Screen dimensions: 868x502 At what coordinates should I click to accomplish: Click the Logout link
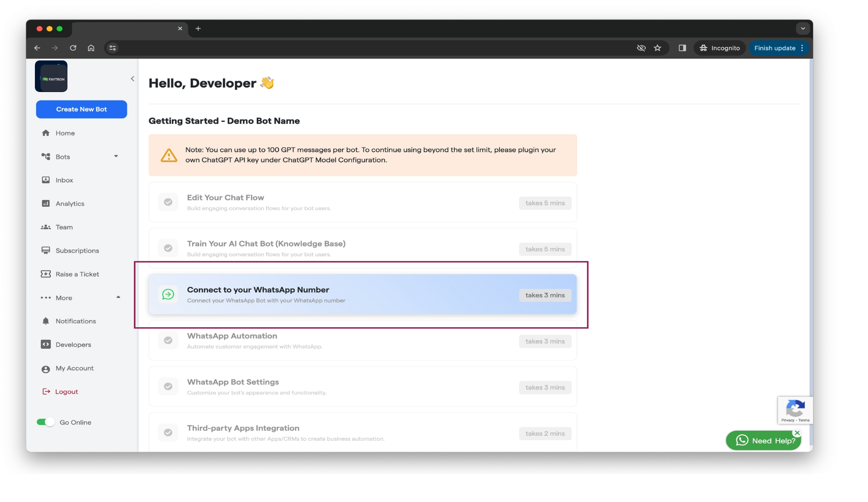tap(67, 392)
